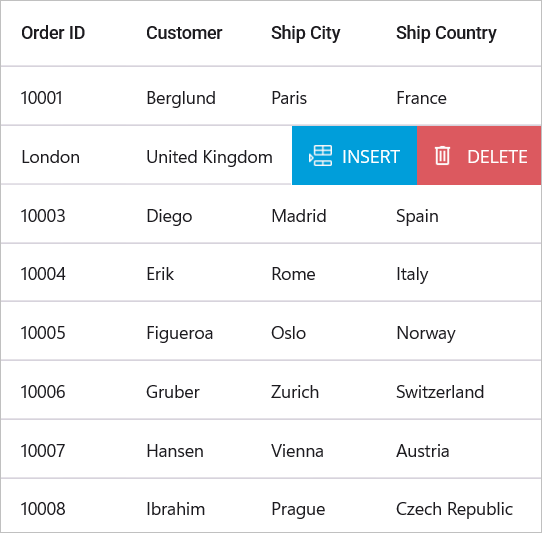Screen dimensions: 542x533
Task: Select the Czech Republic cell
Action: tap(454, 509)
